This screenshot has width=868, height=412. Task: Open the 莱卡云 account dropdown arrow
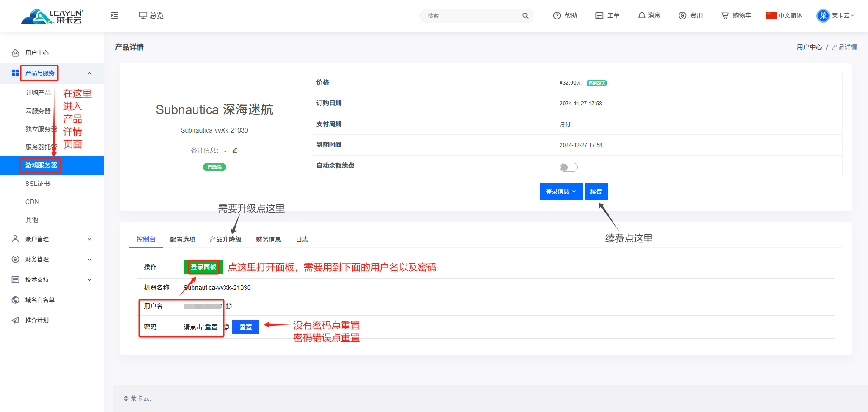click(x=853, y=15)
